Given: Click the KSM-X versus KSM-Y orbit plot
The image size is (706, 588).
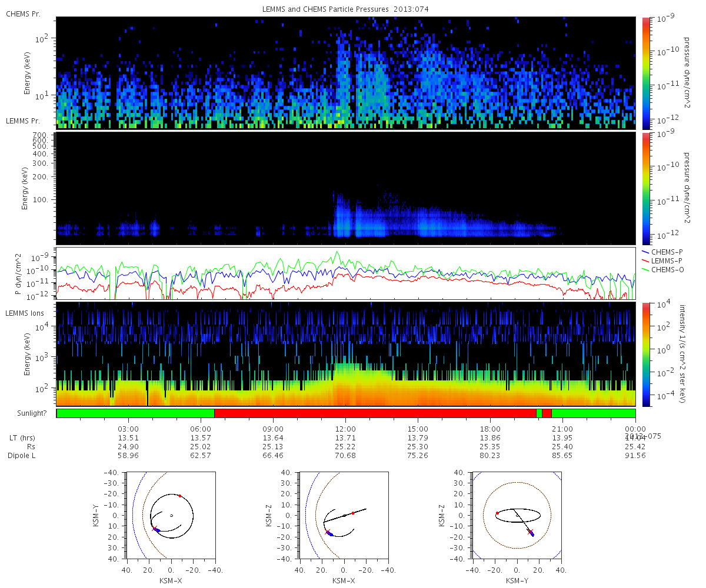Looking at the screenshot, I should coord(171,515).
